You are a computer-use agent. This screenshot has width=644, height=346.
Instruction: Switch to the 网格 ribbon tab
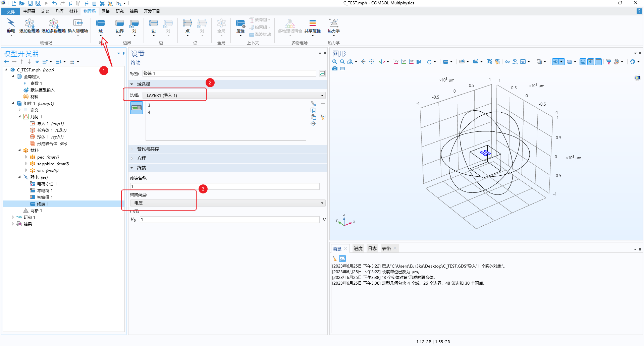(106, 11)
